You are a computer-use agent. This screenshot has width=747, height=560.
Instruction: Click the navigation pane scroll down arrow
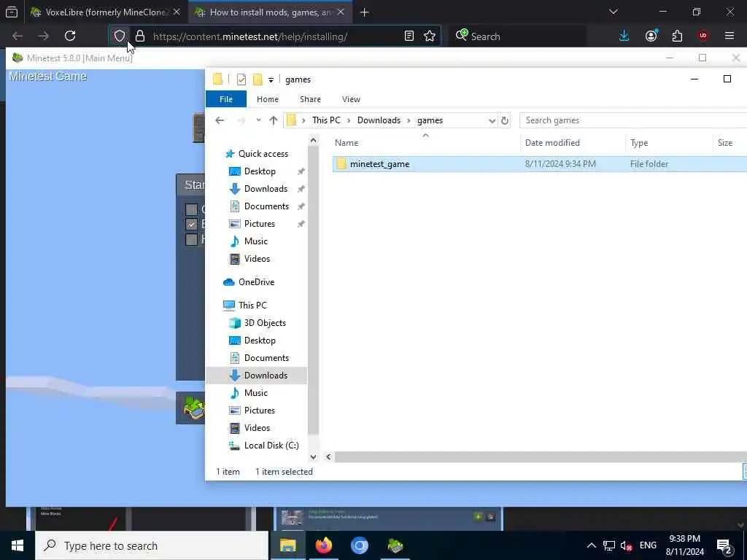[x=313, y=456]
